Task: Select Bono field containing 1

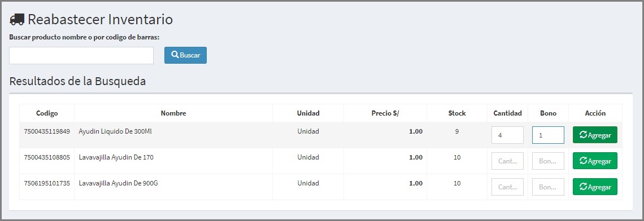Action: pyautogui.click(x=549, y=135)
